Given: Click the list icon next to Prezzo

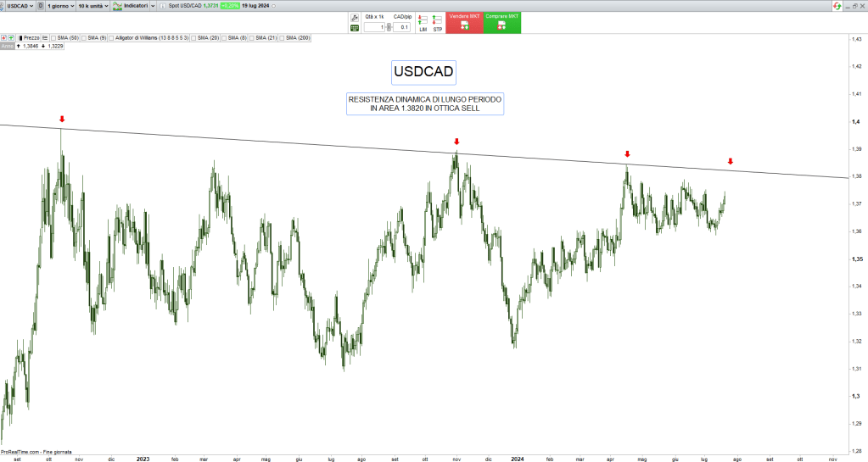Looking at the screenshot, I should pos(45,37).
